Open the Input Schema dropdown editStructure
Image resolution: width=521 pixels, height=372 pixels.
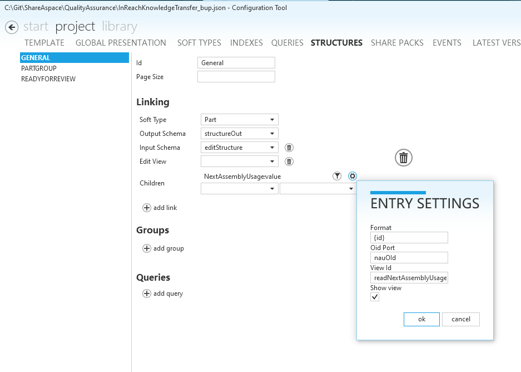239,147
